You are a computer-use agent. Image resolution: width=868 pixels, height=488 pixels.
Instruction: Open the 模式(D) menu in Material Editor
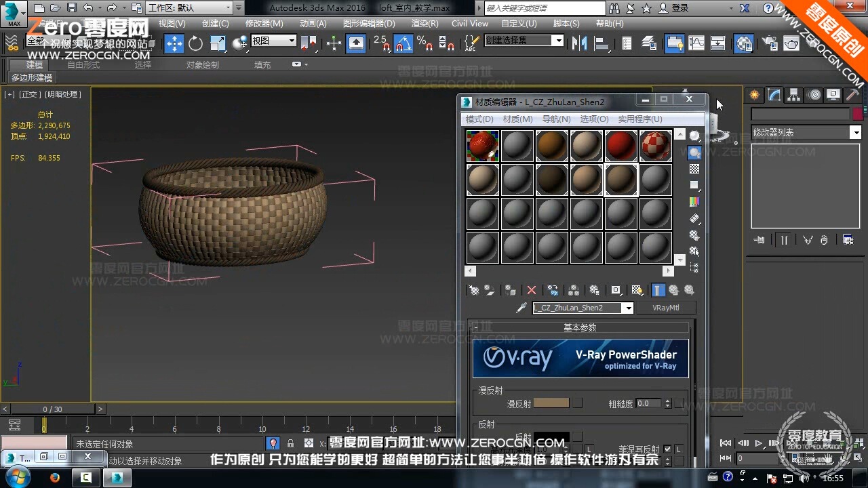pyautogui.click(x=479, y=119)
